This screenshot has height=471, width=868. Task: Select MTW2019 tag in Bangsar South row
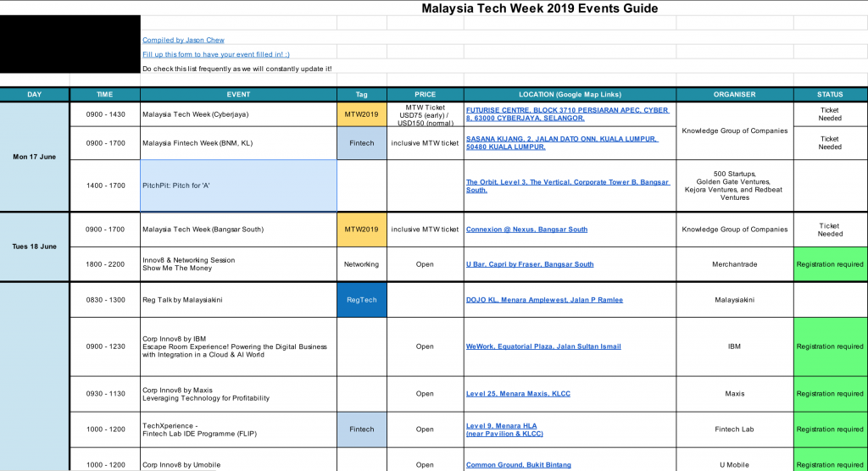[x=361, y=230]
